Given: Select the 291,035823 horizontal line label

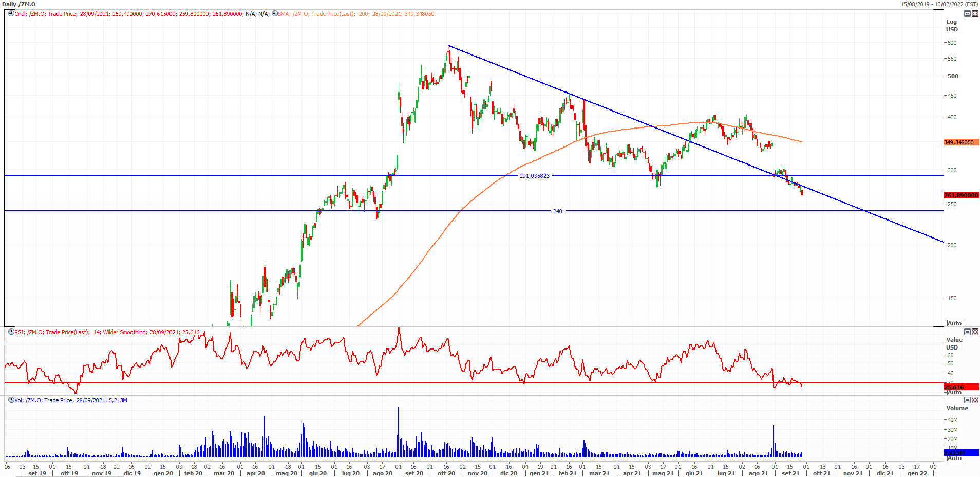Looking at the screenshot, I should coord(534,176).
